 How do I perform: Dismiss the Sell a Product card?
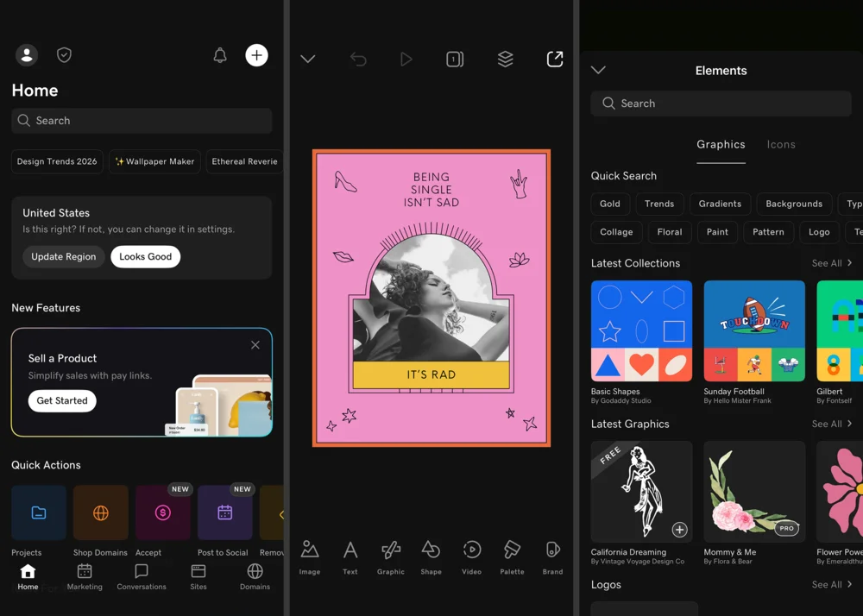coord(255,345)
